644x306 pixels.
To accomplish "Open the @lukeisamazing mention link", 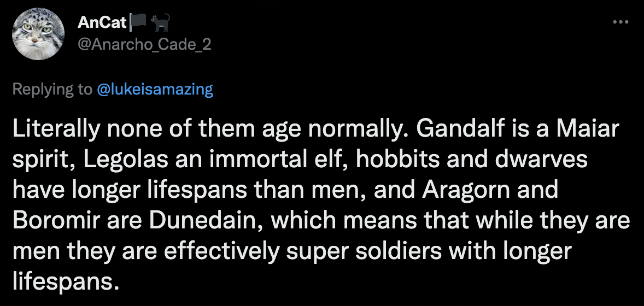I will coord(155,89).
